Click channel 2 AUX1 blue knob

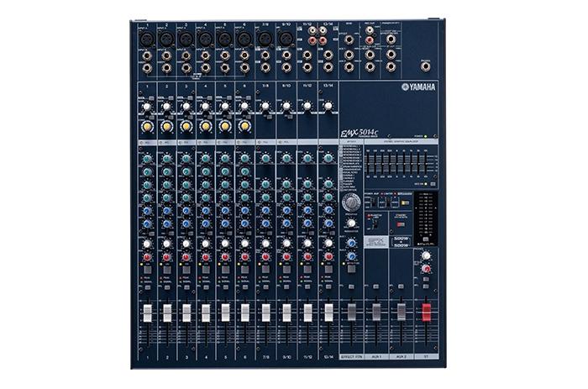(x=166, y=211)
